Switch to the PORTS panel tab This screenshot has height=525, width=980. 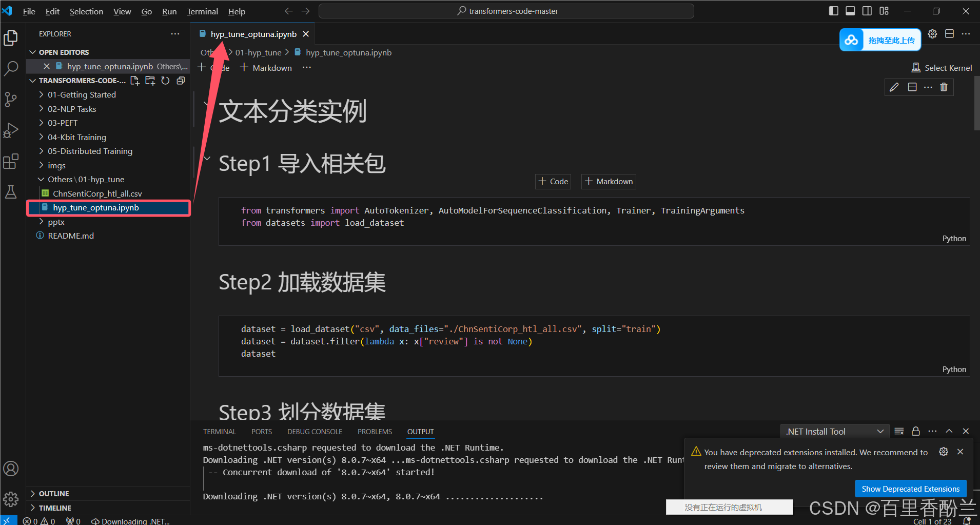pos(262,432)
